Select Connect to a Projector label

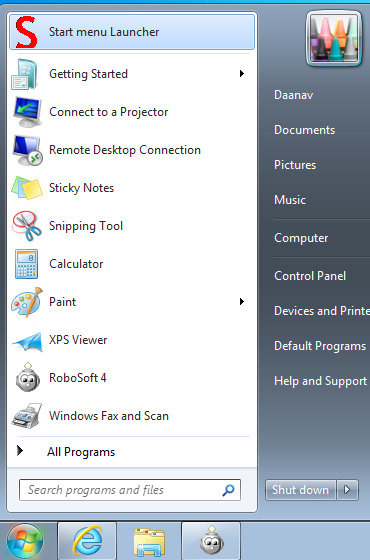click(x=109, y=112)
